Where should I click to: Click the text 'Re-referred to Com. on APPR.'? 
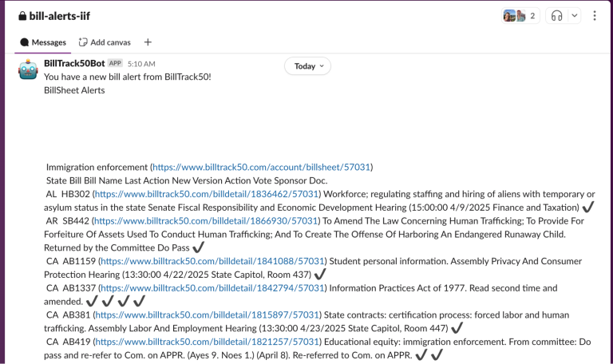click(x=353, y=355)
